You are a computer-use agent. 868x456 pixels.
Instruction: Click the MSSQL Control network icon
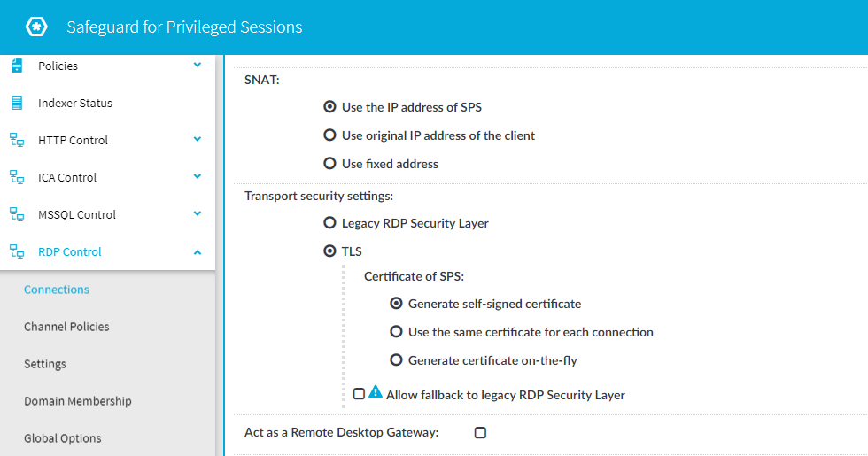pos(17,214)
